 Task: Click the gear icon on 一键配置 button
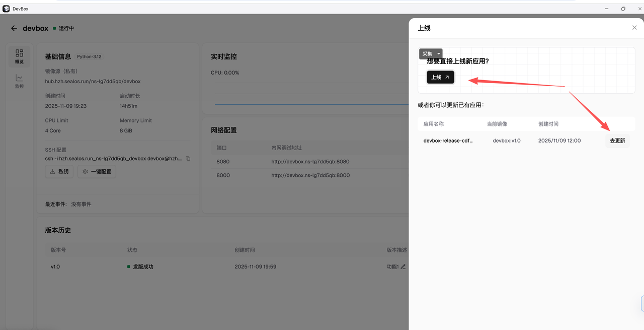85,171
